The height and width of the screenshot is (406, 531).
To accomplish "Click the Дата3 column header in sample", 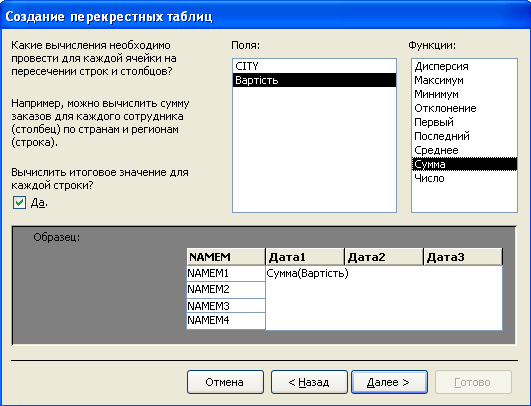I will pyautogui.click(x=463, y=257).
